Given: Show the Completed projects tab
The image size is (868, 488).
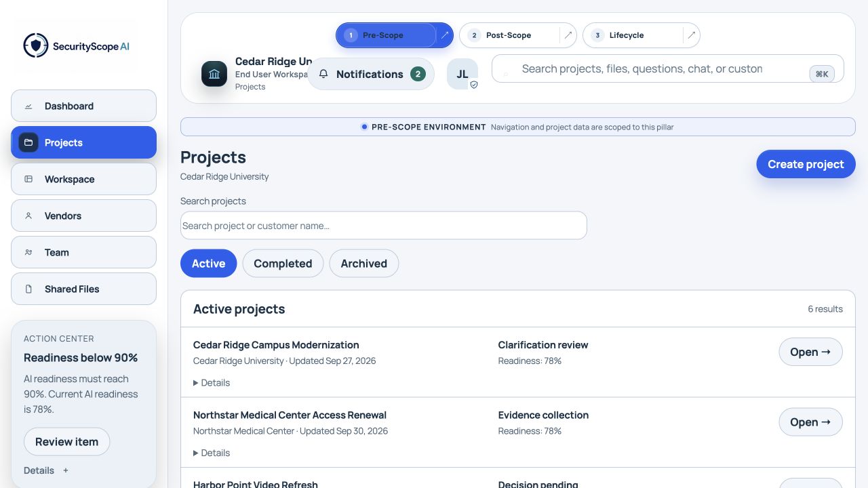Looking at the screenshot, I should [x=283, y=264].
